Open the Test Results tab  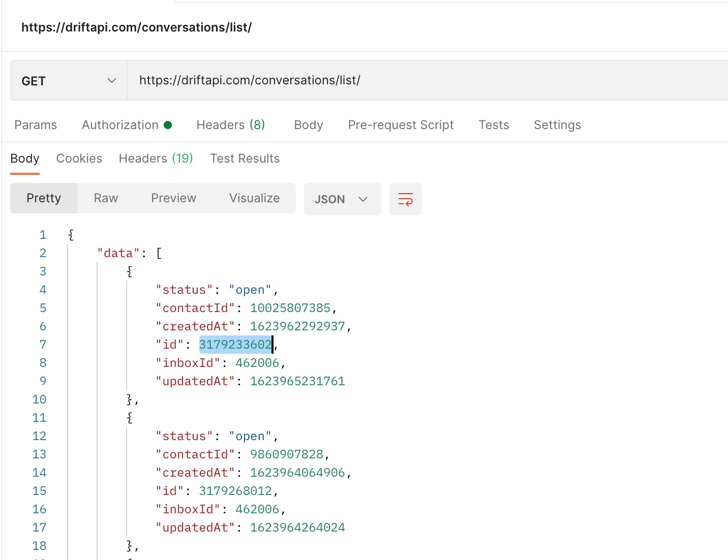tap(245, 159)
